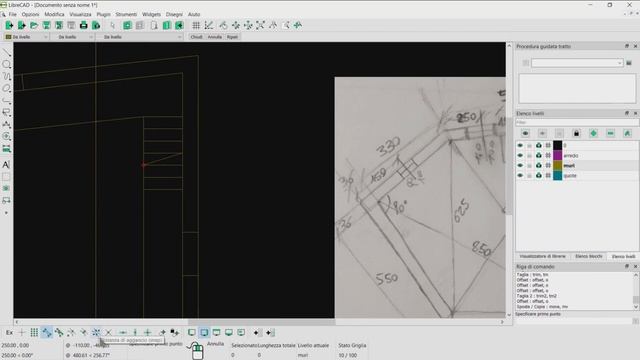
Task: Click the draft mode icon next to grid
Action: coord(209,25)
